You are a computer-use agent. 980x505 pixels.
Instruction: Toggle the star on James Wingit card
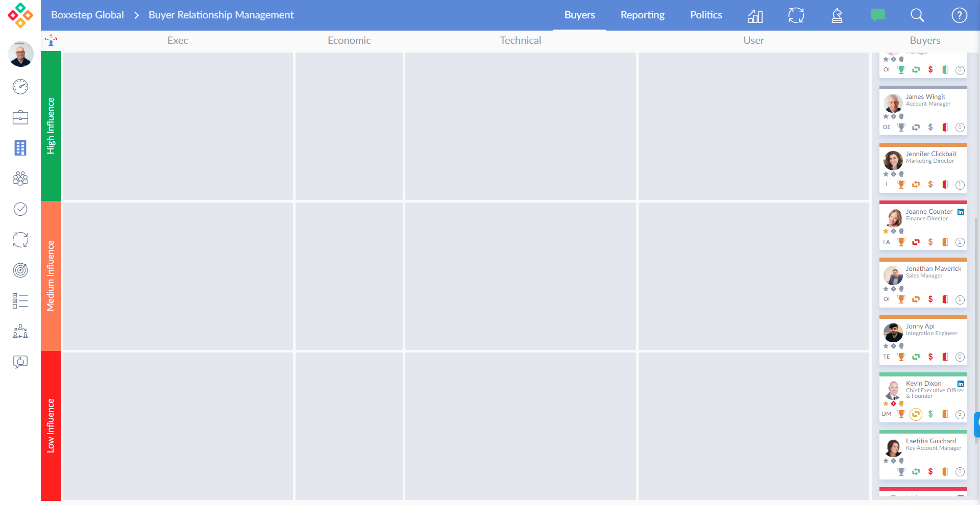click(x=886, y=117)
